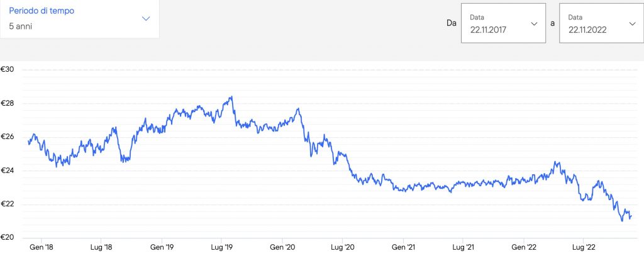
Task: Click the chevron in the 22.11.2017 field
Action: coord(534,23)
